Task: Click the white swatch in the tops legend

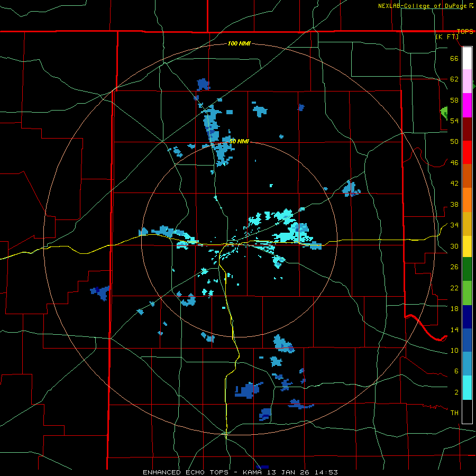Action: click(x=467, y=58)
